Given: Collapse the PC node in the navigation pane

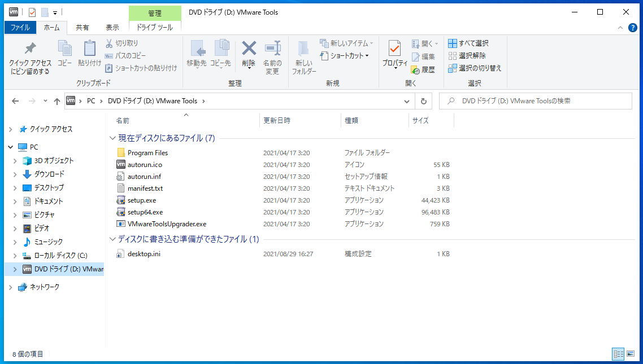Looking at the screenshot, I should [11, 147].
